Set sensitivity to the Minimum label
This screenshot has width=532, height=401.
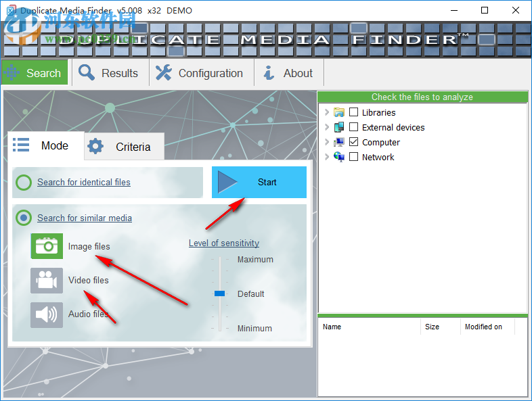click(x=254, y=328)
